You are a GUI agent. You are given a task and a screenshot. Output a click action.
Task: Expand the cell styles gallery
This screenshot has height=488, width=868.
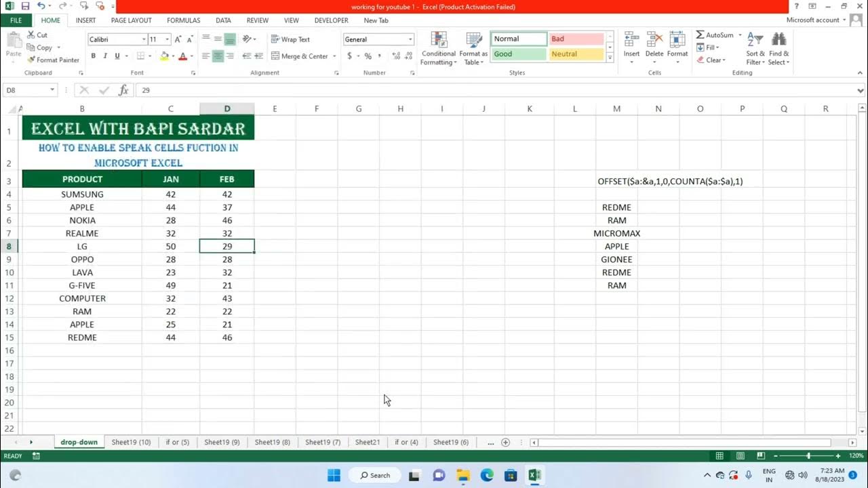[x=610, y=58]
